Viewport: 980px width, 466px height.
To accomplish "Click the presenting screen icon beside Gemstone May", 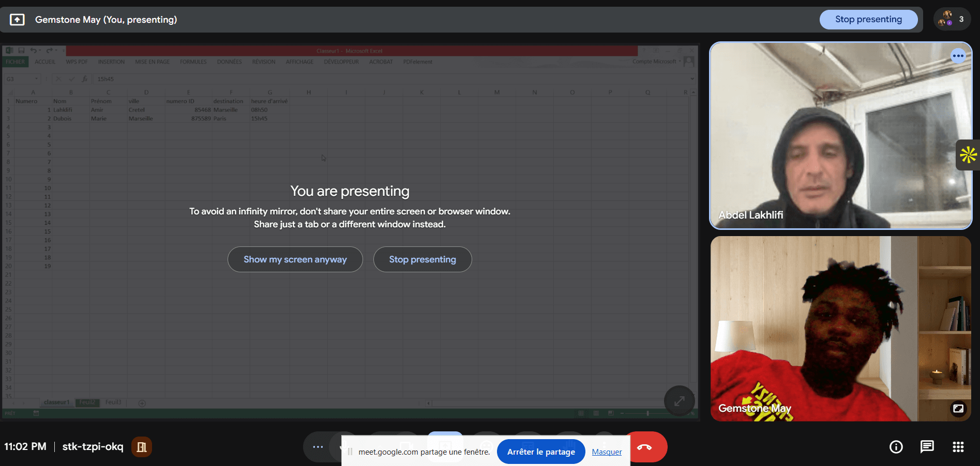I will [17, 20].
